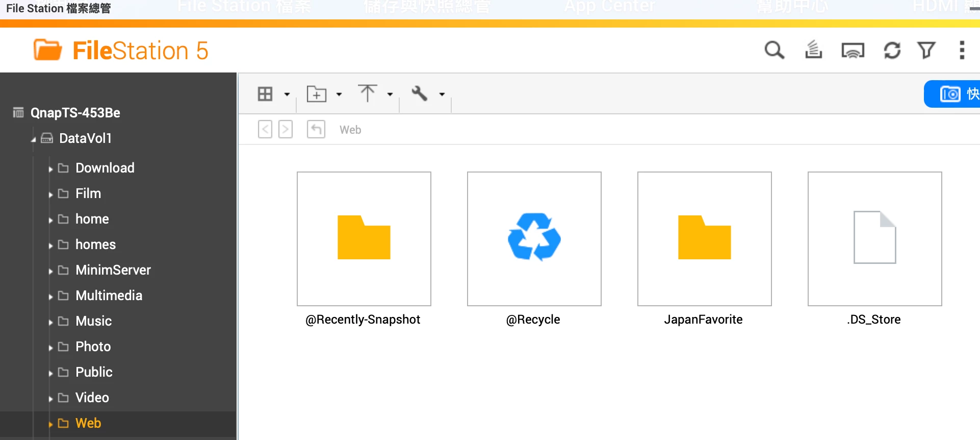
Task: Open the smart file filter funnel
Action: (x=926, y=50)
